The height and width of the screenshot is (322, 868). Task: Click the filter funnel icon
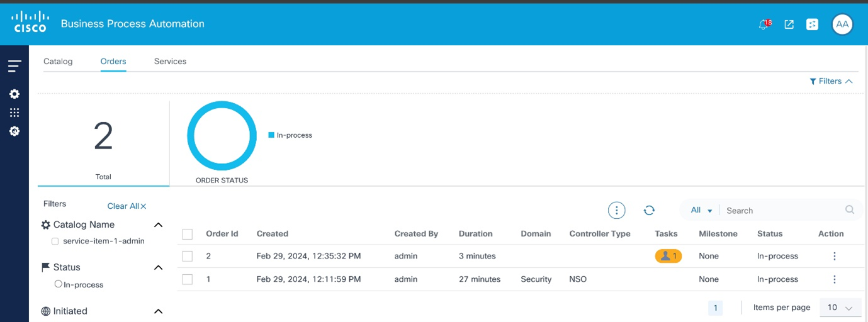pyautogui.click(x=813, y=81)
